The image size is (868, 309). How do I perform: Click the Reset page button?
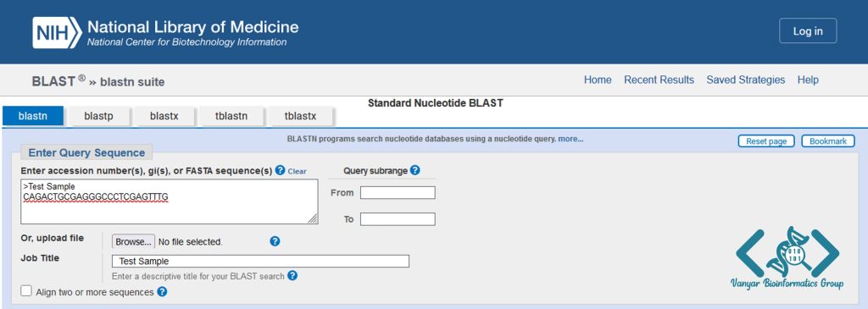[766, 141]
